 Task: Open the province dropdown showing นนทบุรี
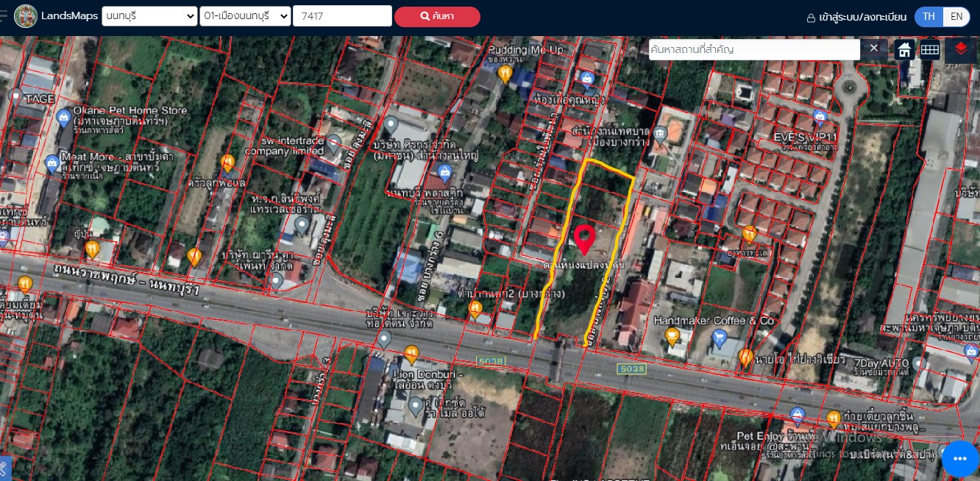pyautogui.click(x=149, y=16)
